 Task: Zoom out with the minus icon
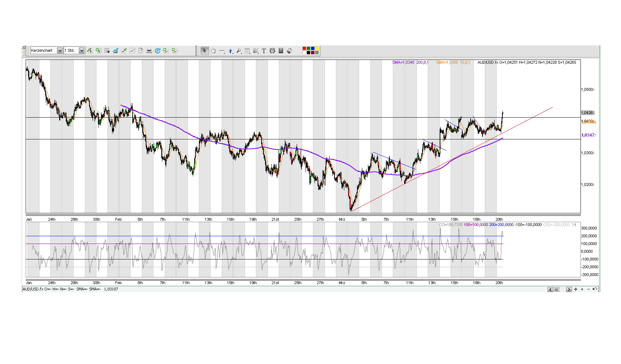(588, 289)
